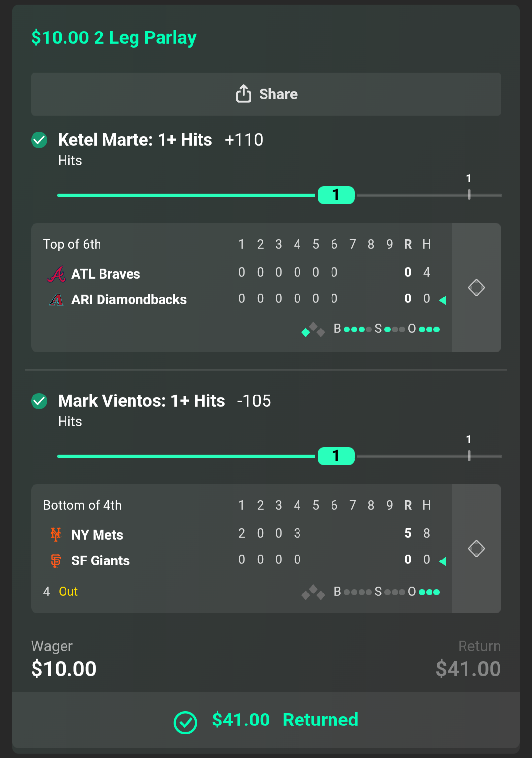Screen dimensions: 532x758
Task: Select the Ketel Marte: 1+ Hits title
Action: coord(135,140)
